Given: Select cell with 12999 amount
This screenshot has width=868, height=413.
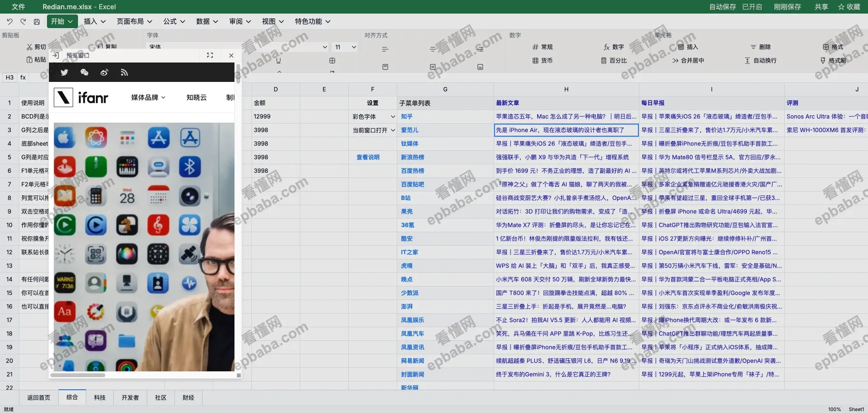Looking at the screenshot, I should pos(276,116).
